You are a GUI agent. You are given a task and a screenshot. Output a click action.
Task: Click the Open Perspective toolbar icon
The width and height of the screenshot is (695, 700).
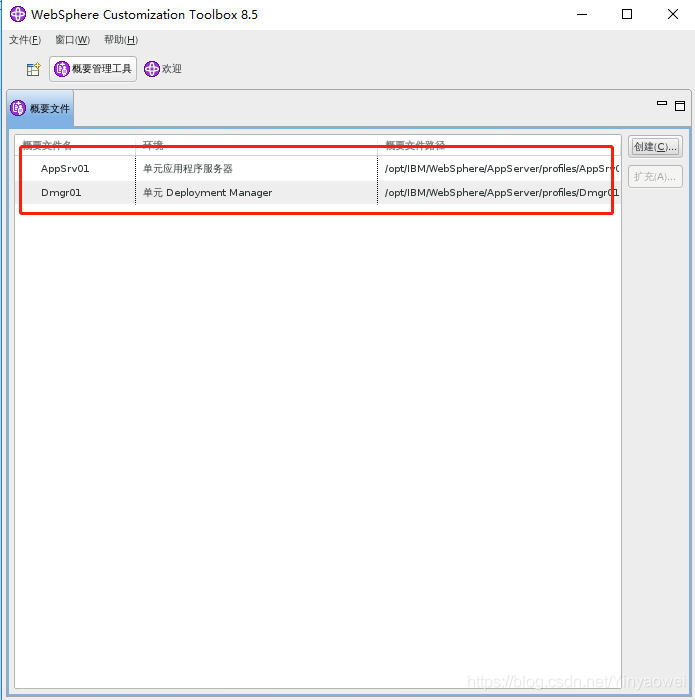[33, 69]
